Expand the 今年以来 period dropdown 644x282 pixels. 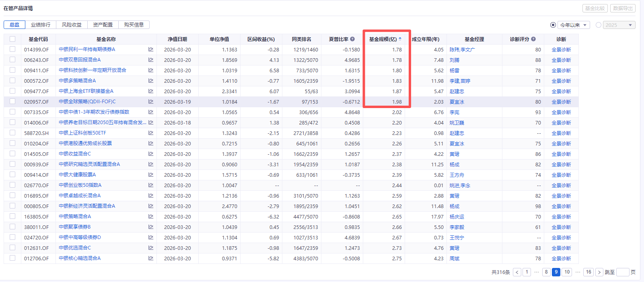pyautogui.click(x=574, y=25)
